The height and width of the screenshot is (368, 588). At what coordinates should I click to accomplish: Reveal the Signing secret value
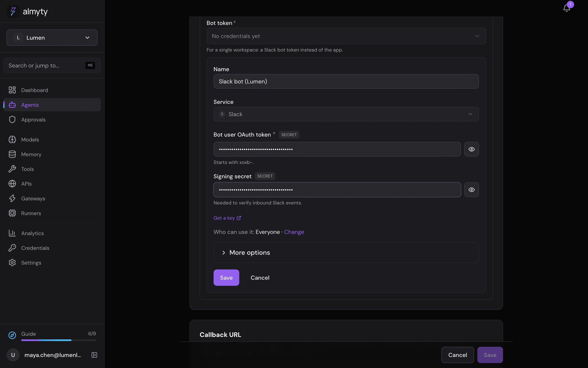pyautogui.click(x=471, y=190)
